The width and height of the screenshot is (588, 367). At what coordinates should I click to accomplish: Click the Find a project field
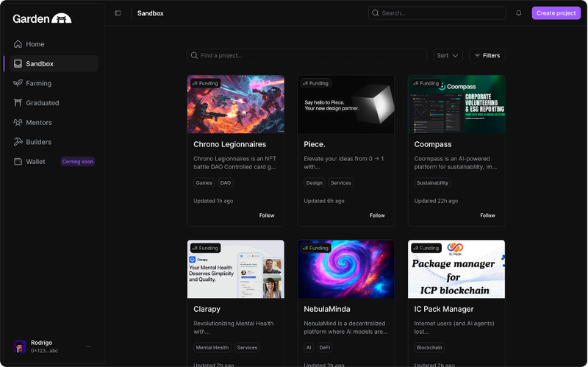307,55
